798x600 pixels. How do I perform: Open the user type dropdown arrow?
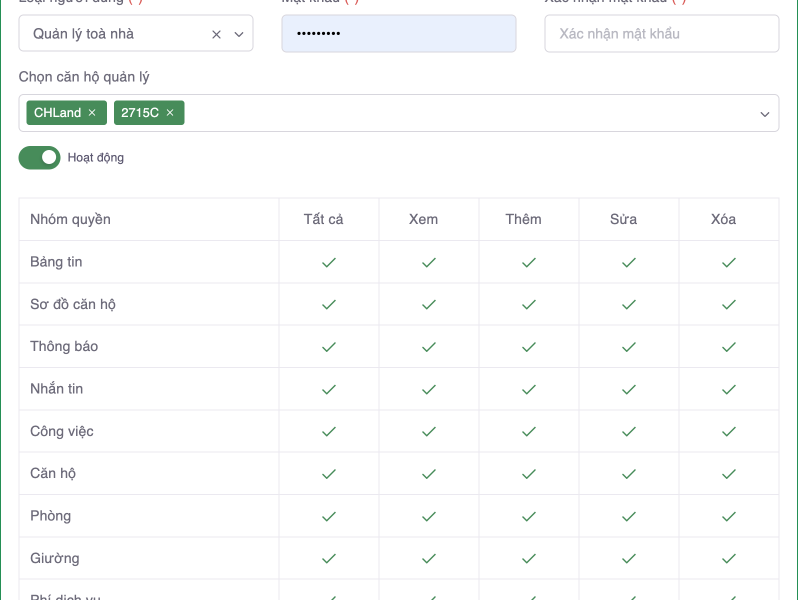239,34
